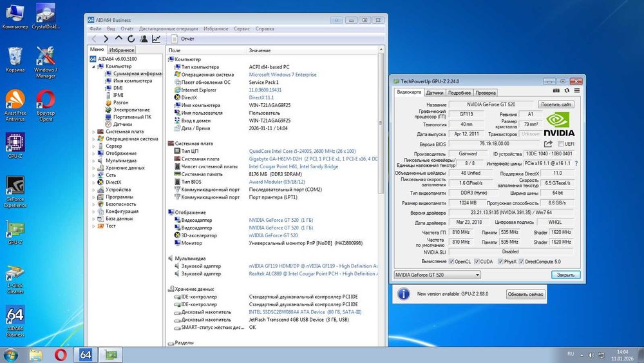Select the Датчики item under Компьютер tree
The image size is (644, 363).
[x=122, y=124]
